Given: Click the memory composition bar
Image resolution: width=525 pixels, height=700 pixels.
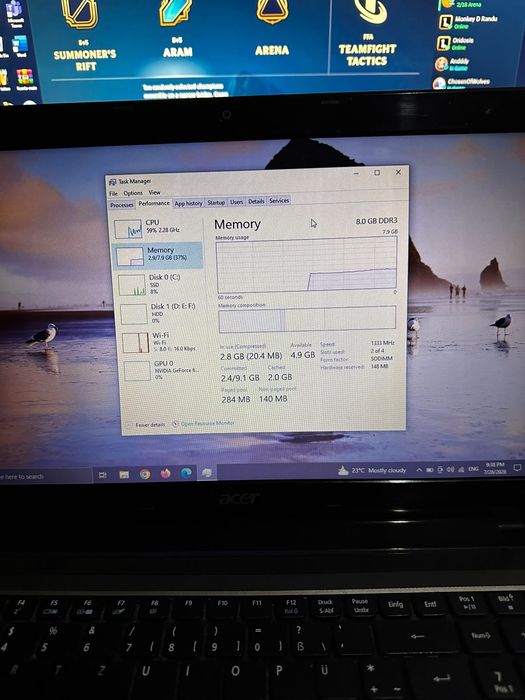Looking at the screenshot, I should tap(307, 319).
